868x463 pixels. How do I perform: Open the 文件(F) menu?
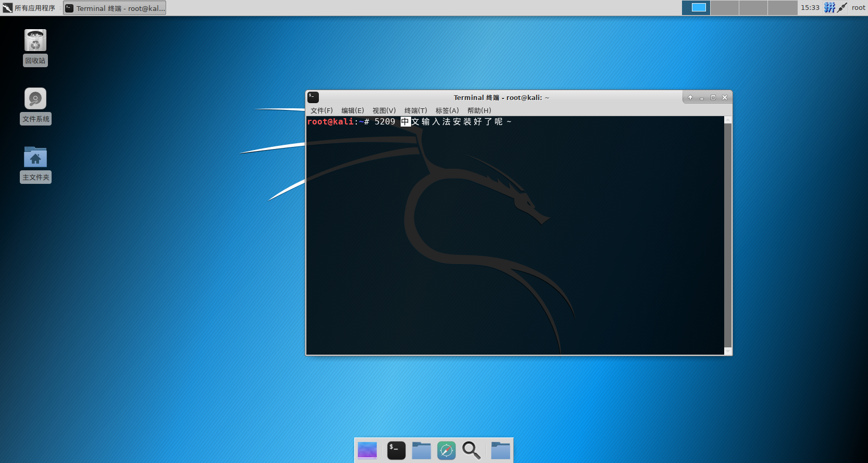click(321, 110)
